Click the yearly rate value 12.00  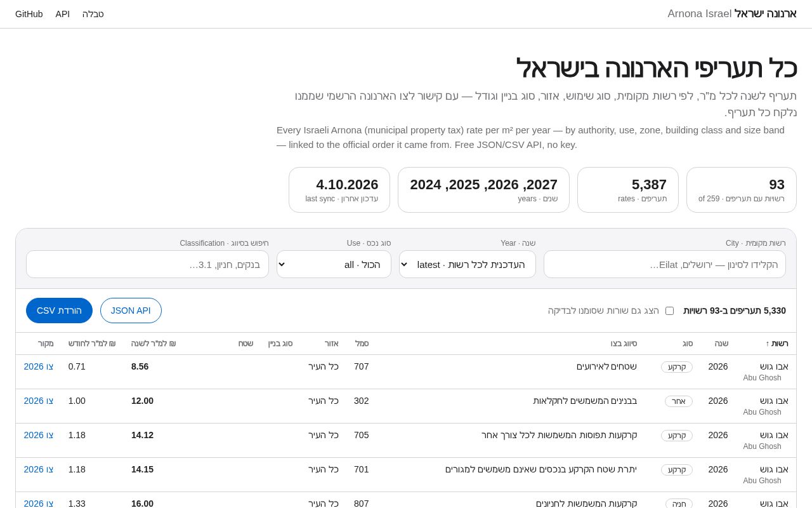tap(143, 401)
